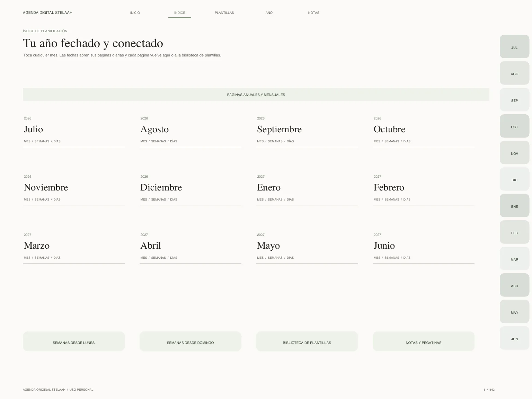Click DÍAS link under Agosto

pos(174,141)
